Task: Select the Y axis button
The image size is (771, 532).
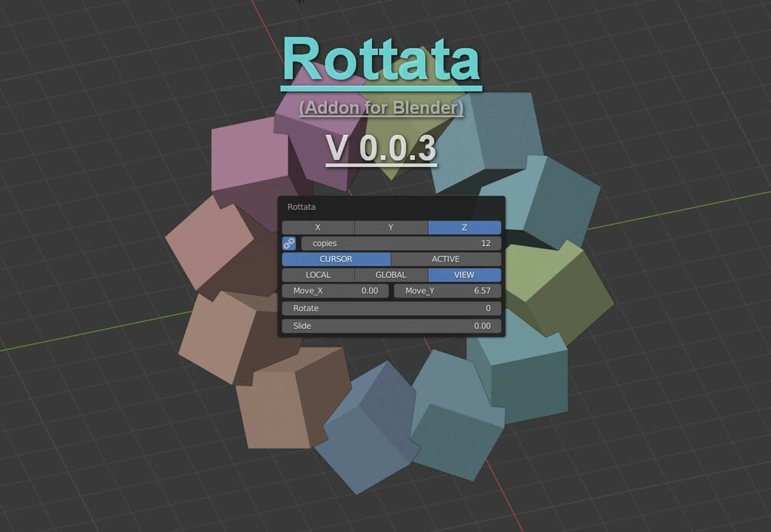Action: (391, 228)
